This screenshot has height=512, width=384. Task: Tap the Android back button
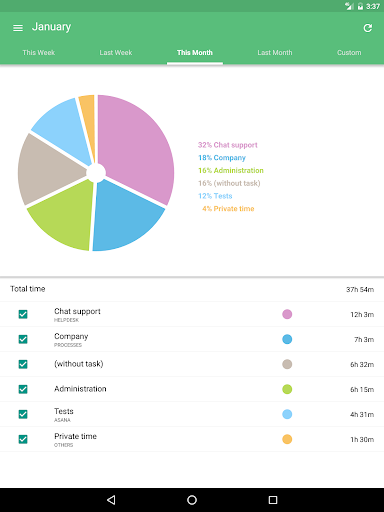click(111, 500)
